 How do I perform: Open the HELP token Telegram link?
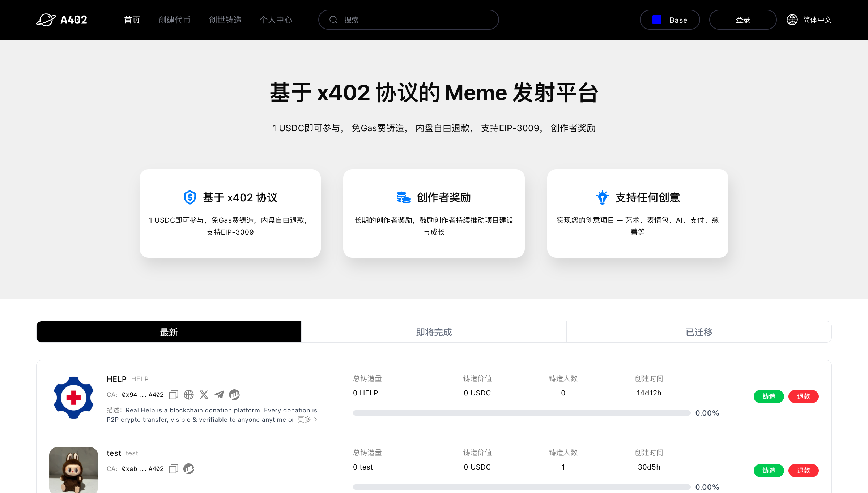pyautogui.click(x=219, y=395)
